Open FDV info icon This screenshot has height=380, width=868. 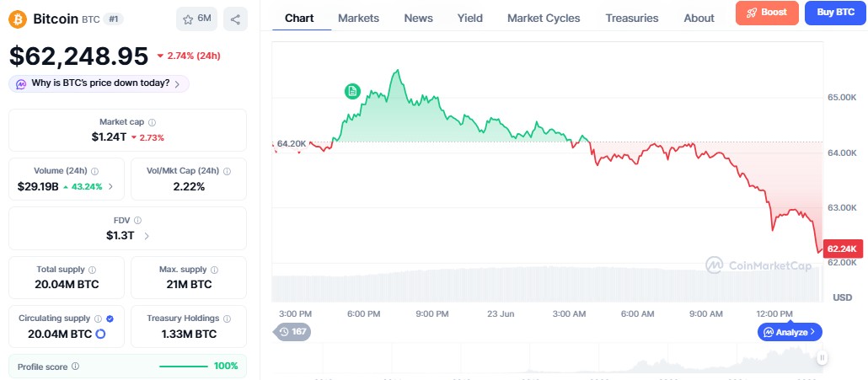[x=138, y=220]
